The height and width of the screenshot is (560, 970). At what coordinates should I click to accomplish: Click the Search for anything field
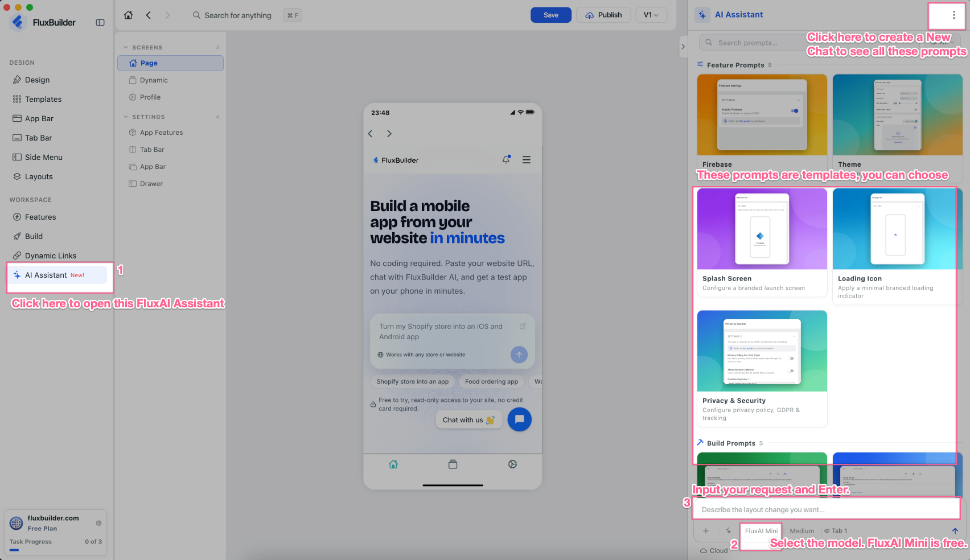[x=238, y=15]
